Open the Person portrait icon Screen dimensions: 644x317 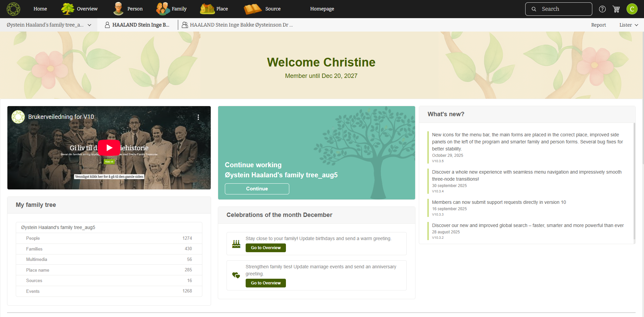[x=118, y=9]
